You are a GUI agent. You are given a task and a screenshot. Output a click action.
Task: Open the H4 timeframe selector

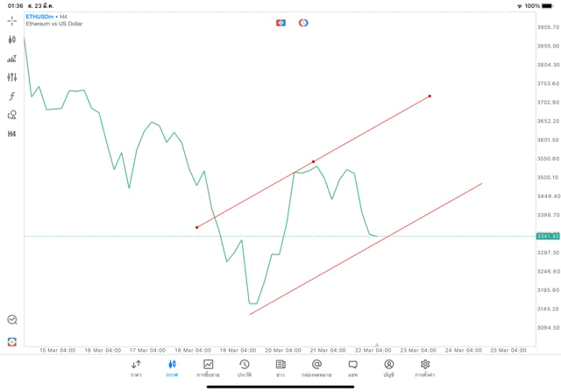[x=12, y=134]
